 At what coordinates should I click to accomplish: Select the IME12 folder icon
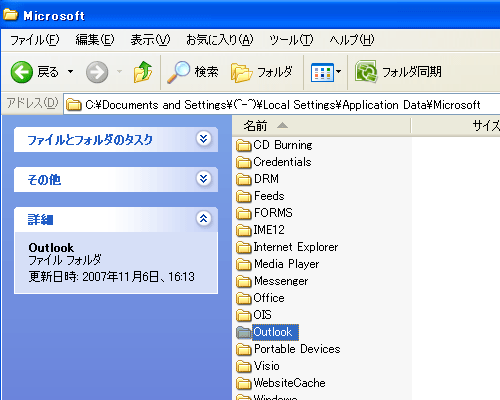[244, 230]
